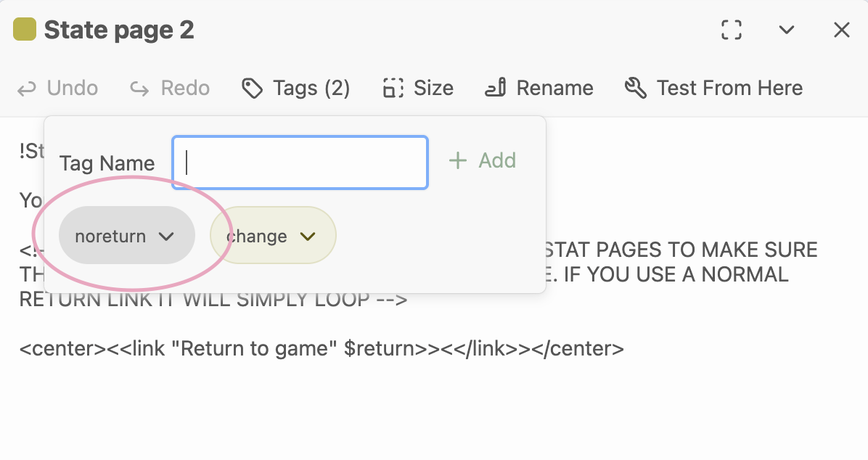Click the Redo arrow icon

pyautogui.click(x=139, y=89)
